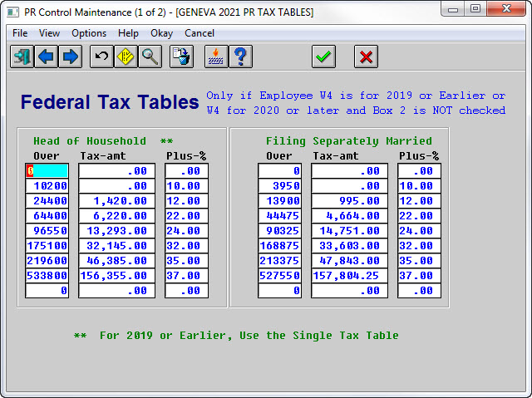Cancel with the red X toolbar button
The image size is (532, 398).
[366, 57]
